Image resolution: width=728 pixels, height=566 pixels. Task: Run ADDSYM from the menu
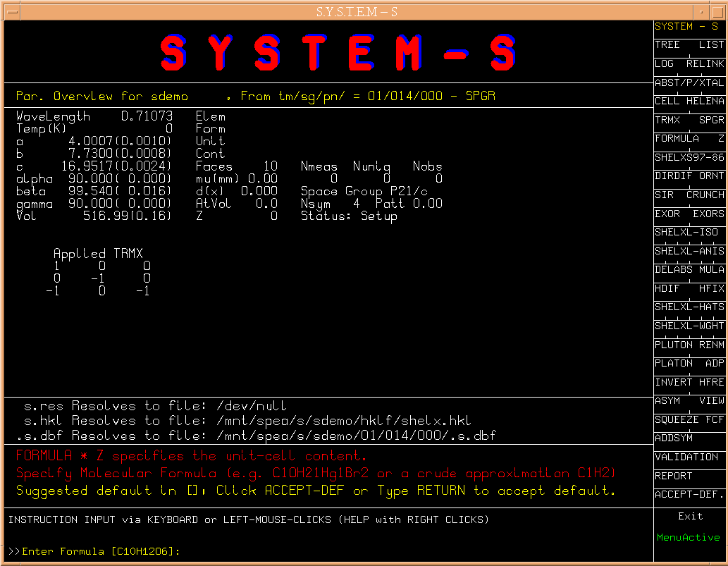[x=674, y=438]
